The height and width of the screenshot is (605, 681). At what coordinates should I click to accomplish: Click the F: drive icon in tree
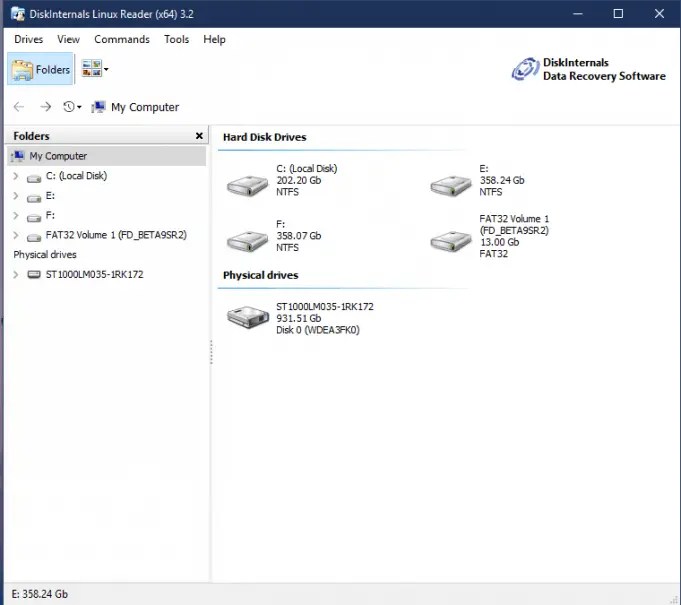click(x=34, y=218)
